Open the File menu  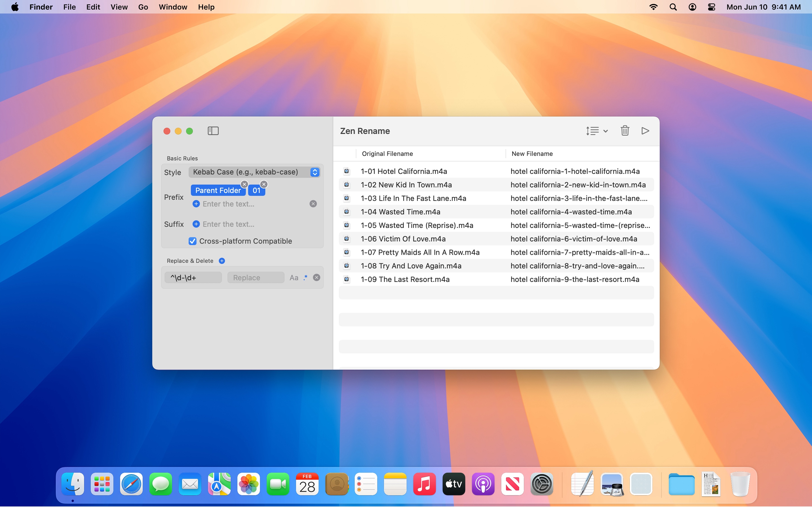[x=69, y=7]
